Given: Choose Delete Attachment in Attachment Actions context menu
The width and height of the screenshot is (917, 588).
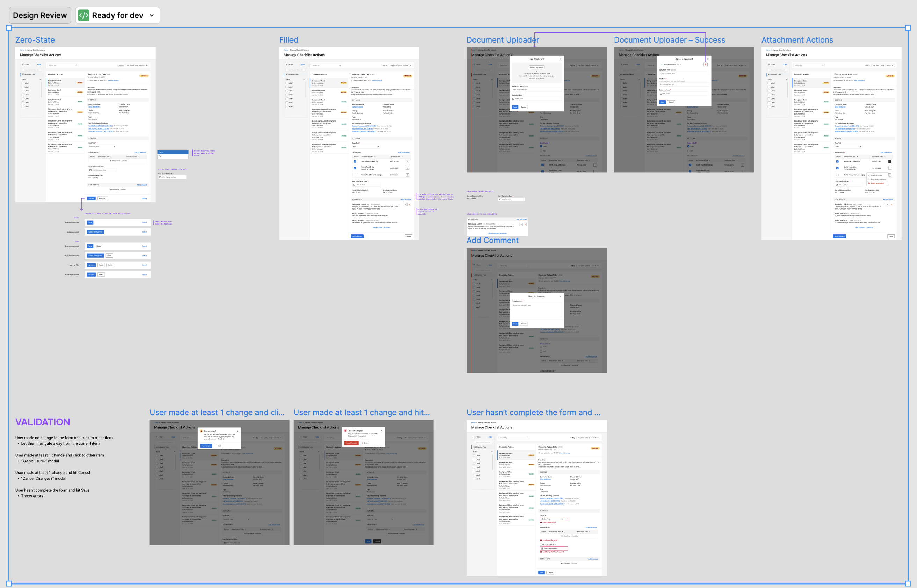Looking at the screenshot, I should tap(877, 183).
